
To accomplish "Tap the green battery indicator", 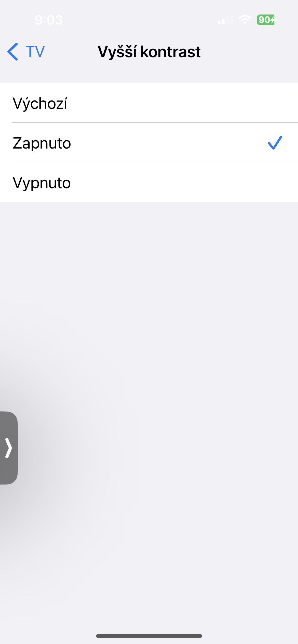I will coord(266,20).
